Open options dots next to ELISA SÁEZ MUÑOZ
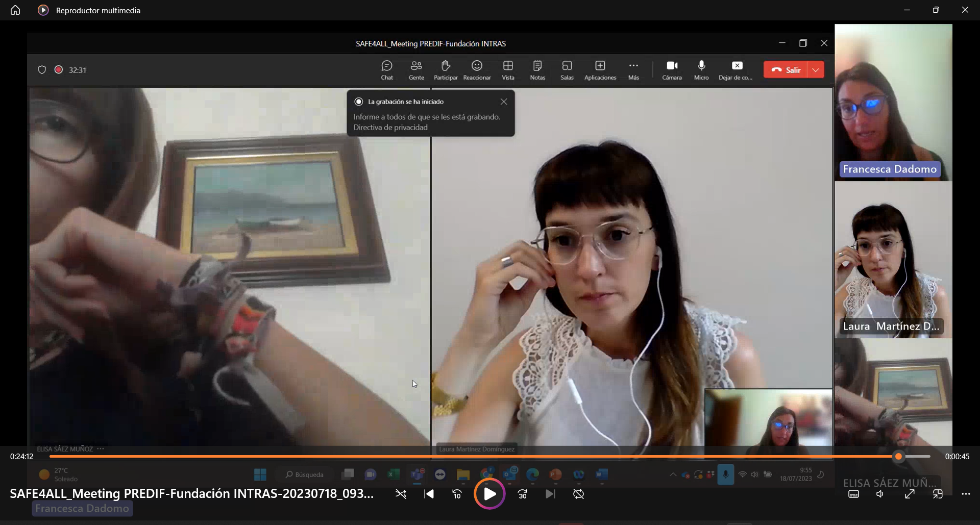 101,449
